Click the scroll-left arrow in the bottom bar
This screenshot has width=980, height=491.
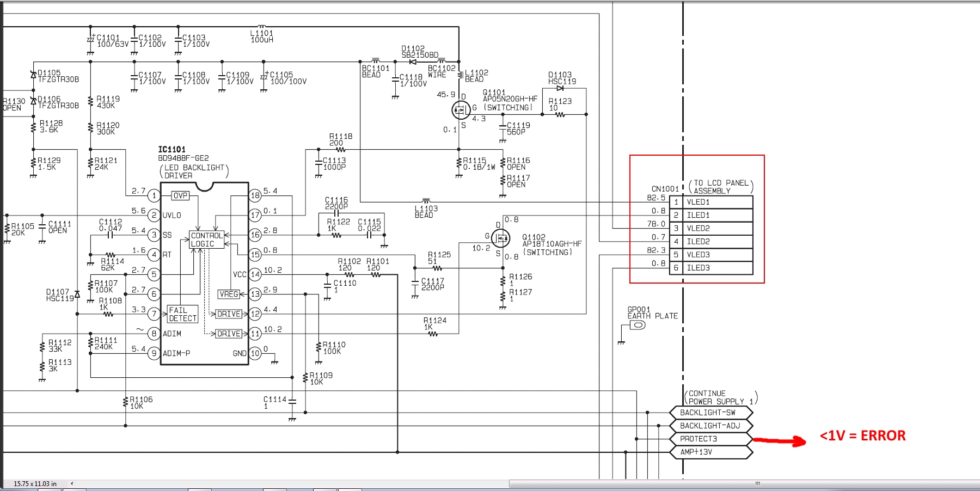71,483
